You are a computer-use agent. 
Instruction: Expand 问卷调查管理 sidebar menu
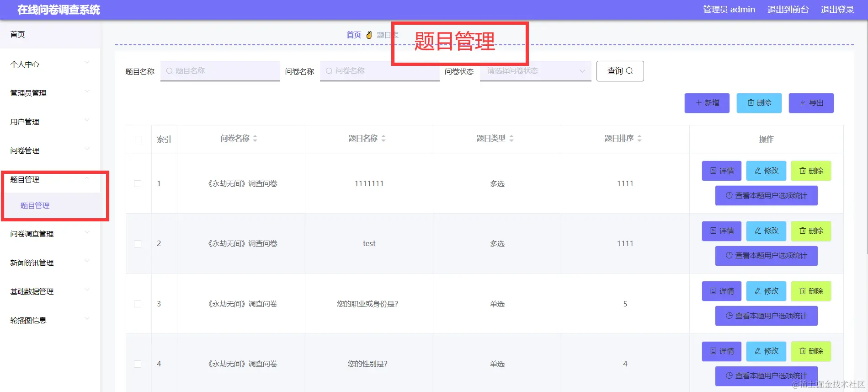(50, 234)
